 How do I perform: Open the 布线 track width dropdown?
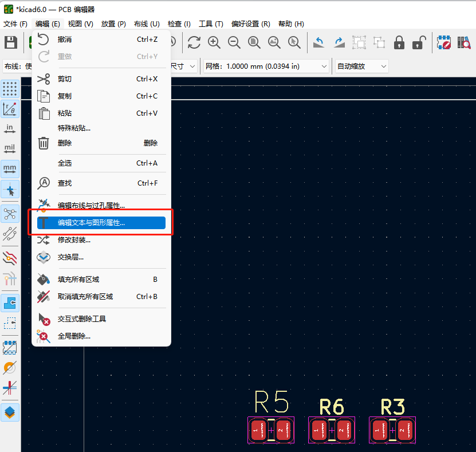(x=18, y=66)
